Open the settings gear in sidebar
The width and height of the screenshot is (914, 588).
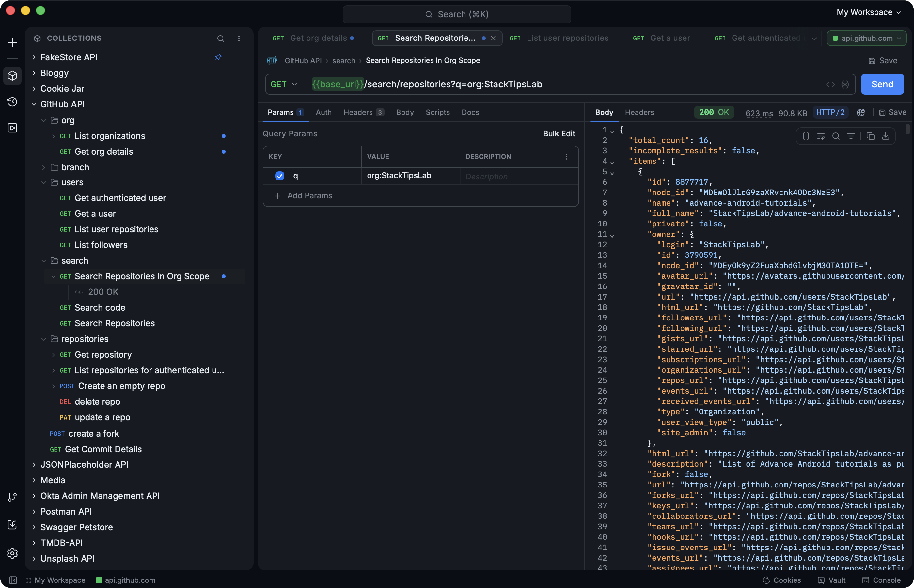tap(12, 553)
